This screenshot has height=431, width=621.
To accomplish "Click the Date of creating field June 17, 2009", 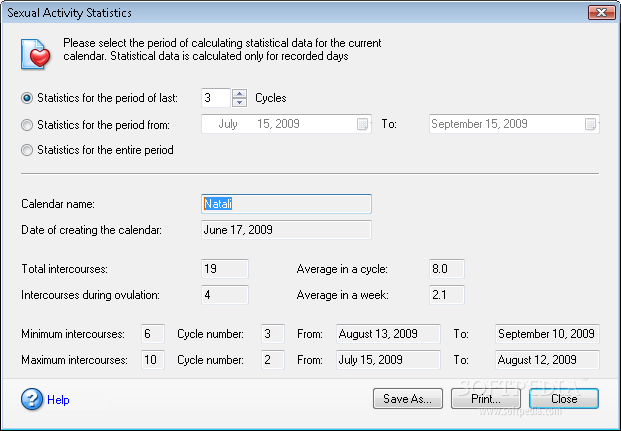I will coord(286,230).
